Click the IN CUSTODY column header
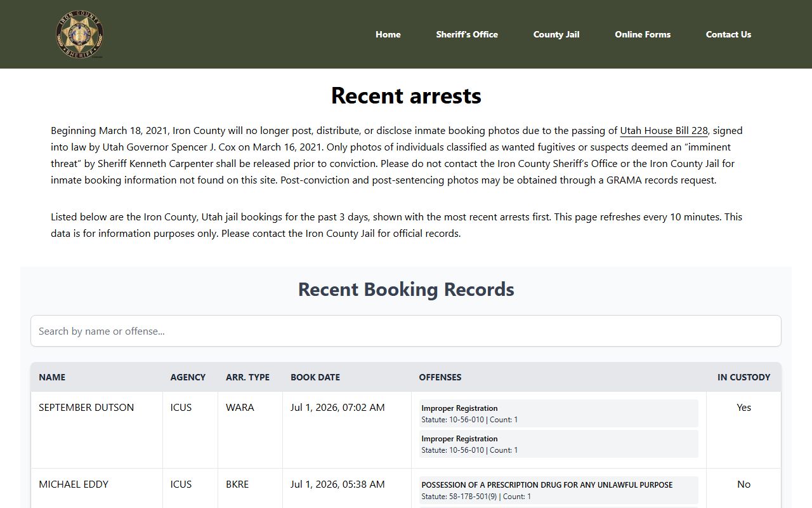 coord(744,377)
